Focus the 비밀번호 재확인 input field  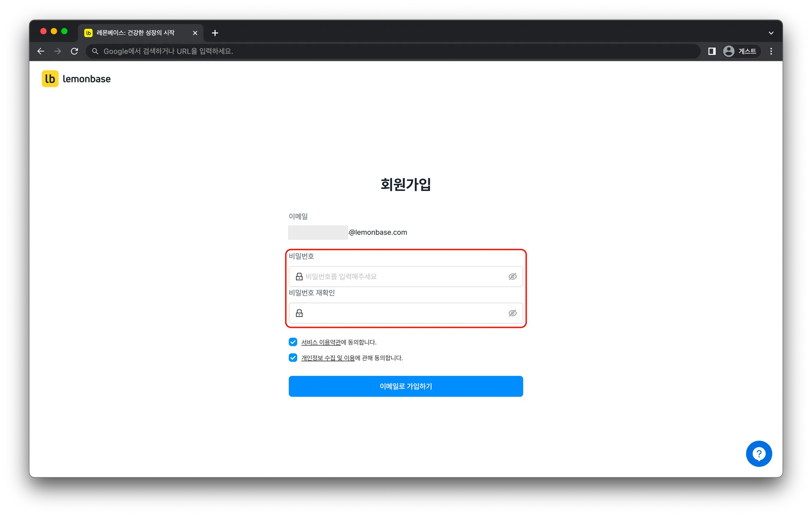406,313
